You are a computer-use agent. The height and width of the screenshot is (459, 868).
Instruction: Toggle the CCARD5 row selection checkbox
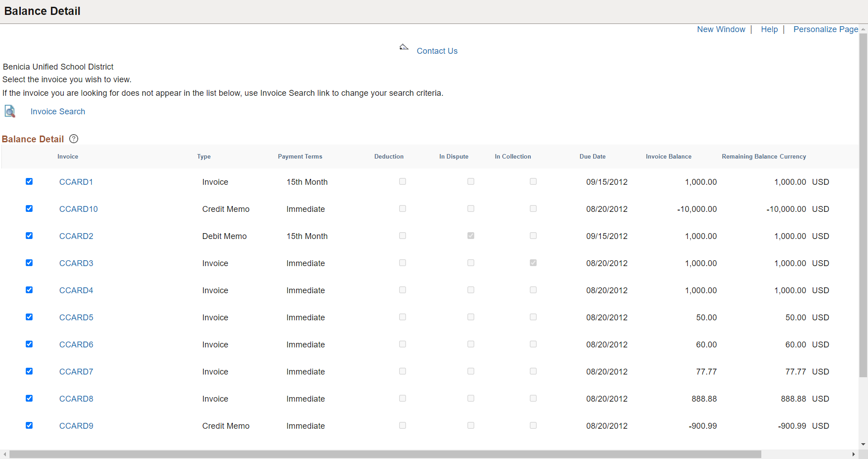(29, 317)
